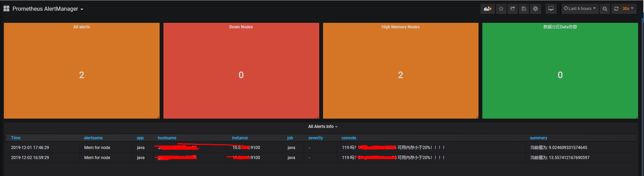
Task: Sort table by the hostname column header
Action: point(167,138)
